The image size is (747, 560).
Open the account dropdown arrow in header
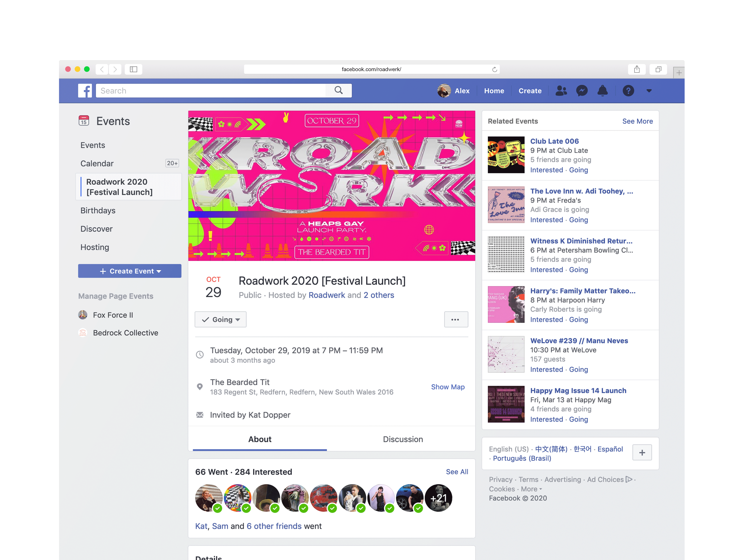(x=649, y=91)
